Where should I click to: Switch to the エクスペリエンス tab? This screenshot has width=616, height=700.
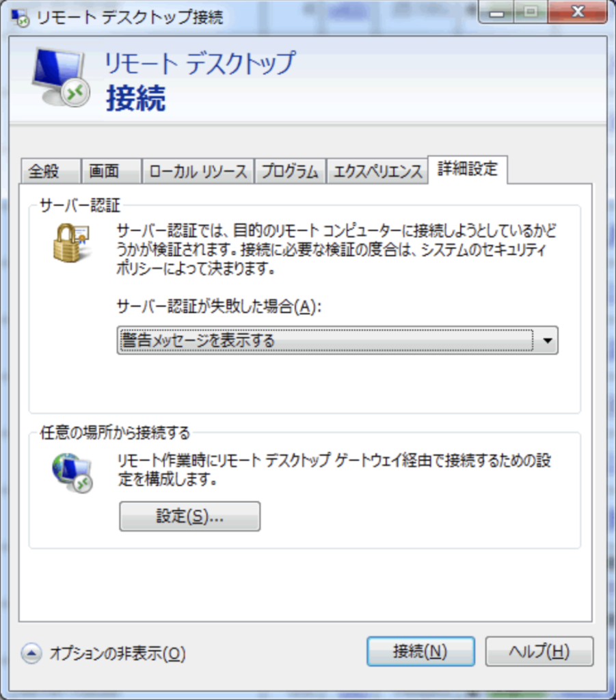[377, 171]
